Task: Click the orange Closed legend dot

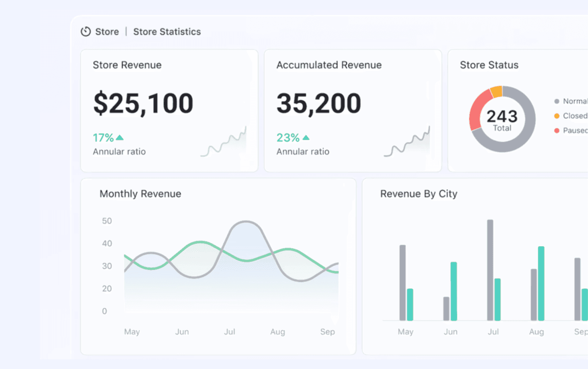Action: (556, 116)
